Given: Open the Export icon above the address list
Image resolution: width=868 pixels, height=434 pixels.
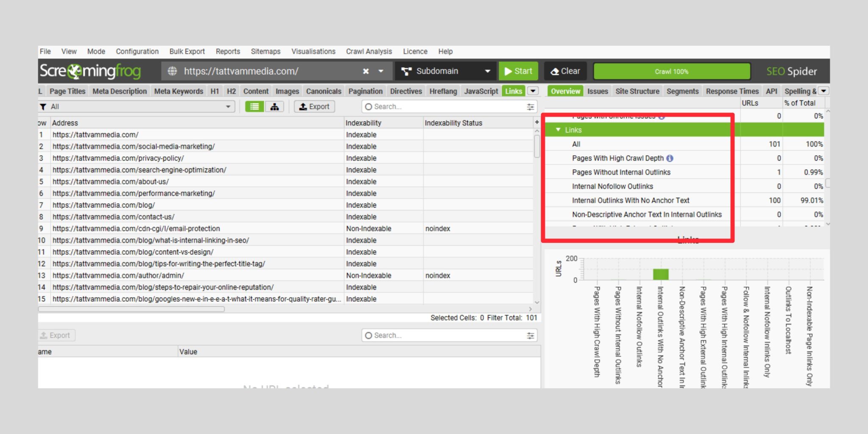Looking at the screenshot, I should point(314,106).
